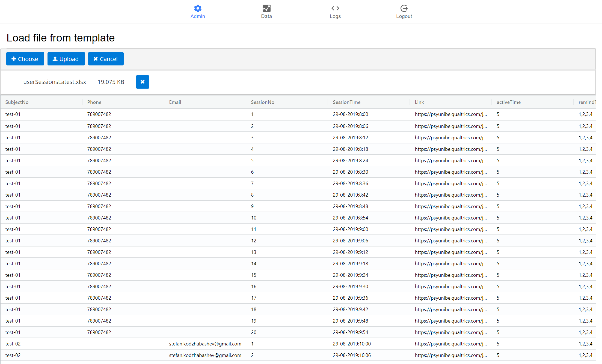Click the activeTime value in session 29-08-2019:8:12 row

498,138
